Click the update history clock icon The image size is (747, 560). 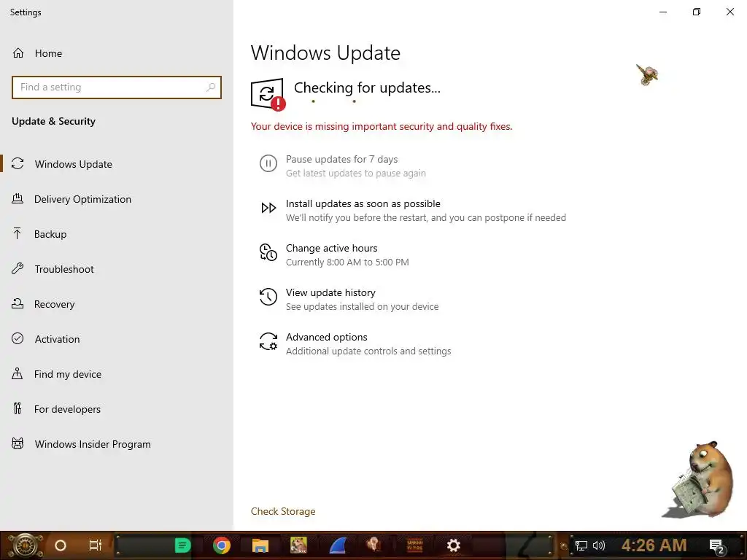tap(268, 297)
